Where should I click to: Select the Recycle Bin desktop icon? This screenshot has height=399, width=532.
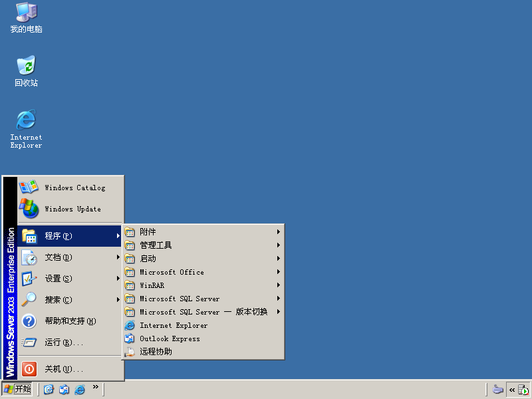coord(26,71)
